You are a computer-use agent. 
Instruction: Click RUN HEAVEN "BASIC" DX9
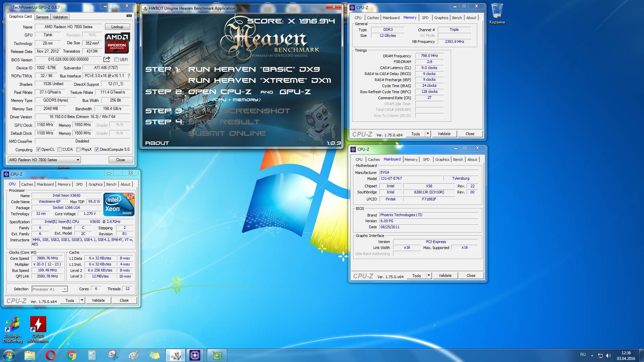tap(254, 69)
